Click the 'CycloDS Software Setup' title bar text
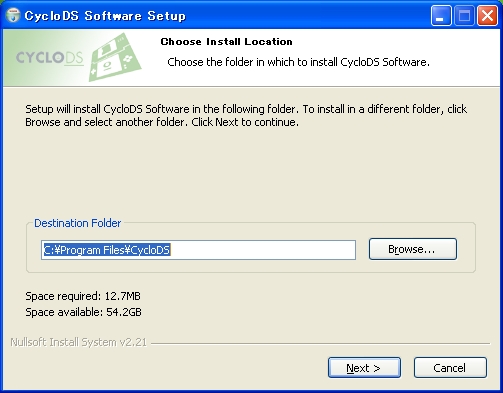 [x=105, y=16]
